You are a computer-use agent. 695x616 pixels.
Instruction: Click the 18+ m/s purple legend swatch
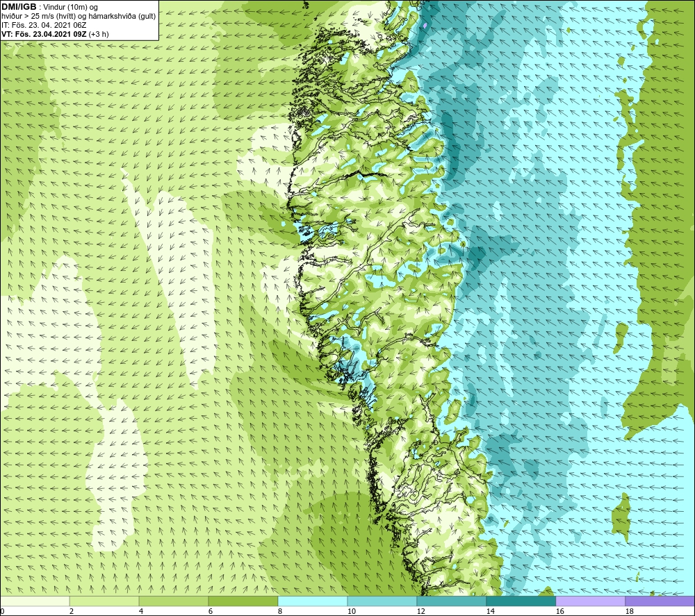point(660,601)
